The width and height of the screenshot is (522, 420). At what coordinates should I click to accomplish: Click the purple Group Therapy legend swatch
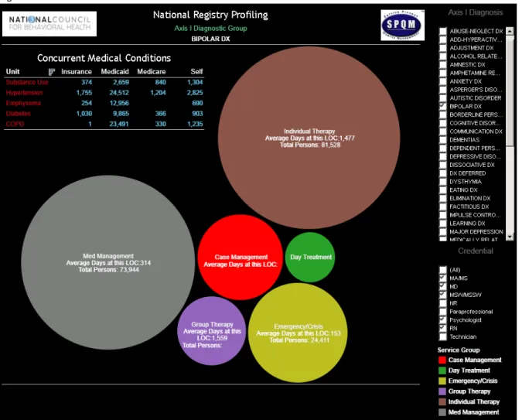[442, 391]
